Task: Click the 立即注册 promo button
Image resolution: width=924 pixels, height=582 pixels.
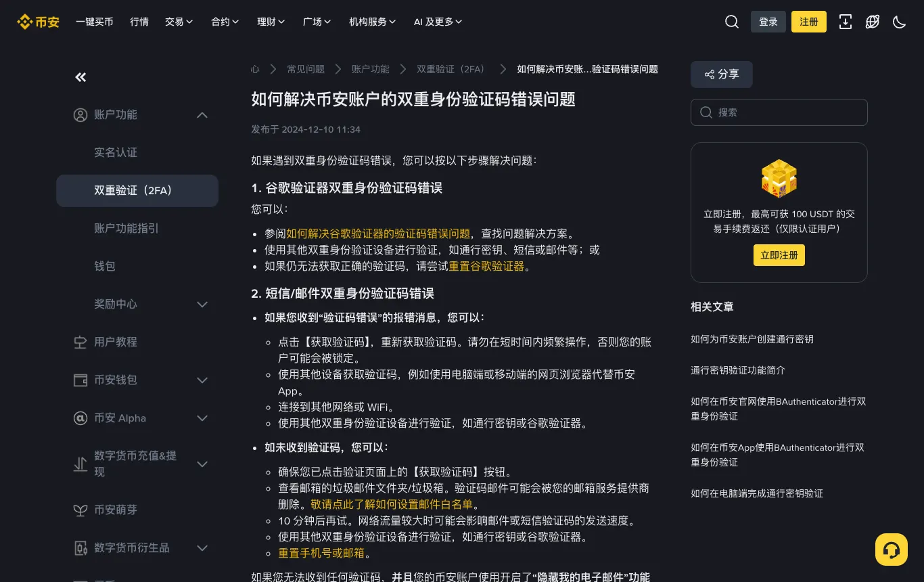Action: [x=779, y=255]
